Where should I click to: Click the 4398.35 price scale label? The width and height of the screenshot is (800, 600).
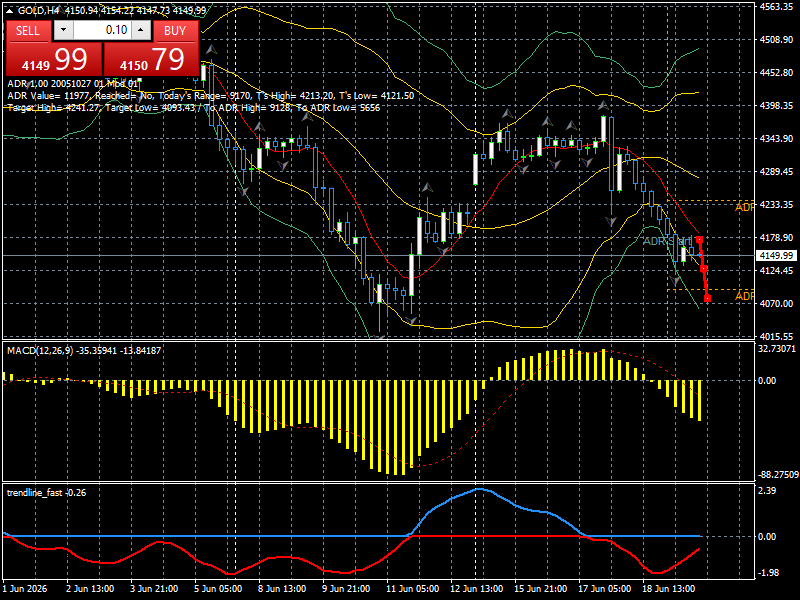pyautogui.click(x=776, y=106)
